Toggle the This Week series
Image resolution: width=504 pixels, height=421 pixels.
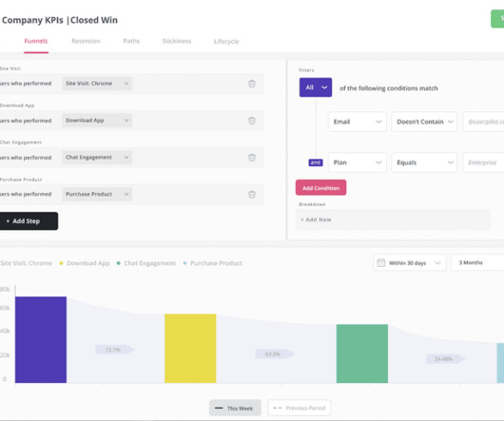point(235,408)
